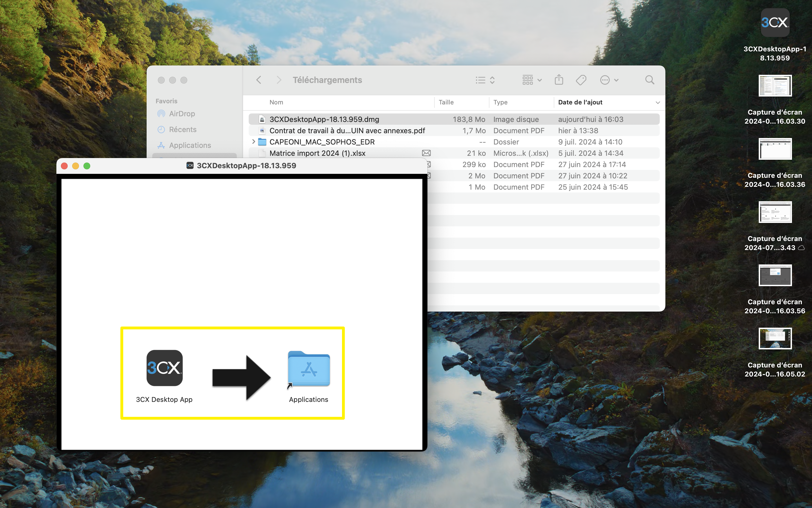Select Matrice import 2024 (1).xlsx

tap(317, 153)
